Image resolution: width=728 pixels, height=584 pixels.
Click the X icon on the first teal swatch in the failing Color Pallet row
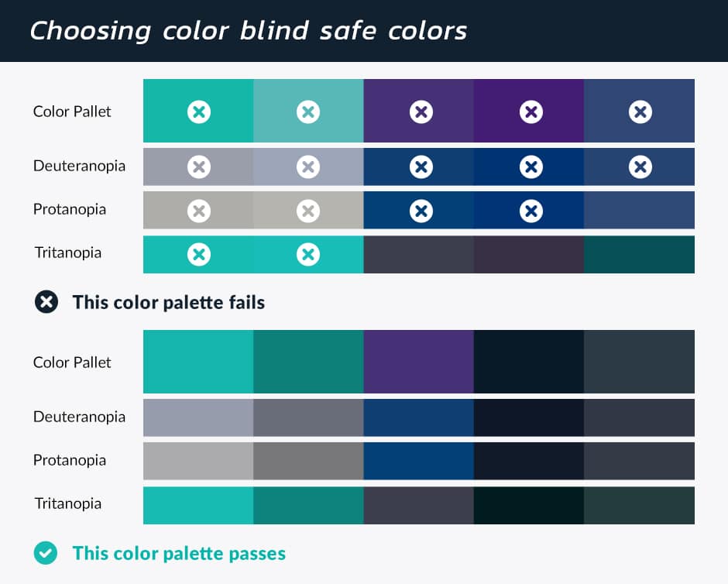199,112
